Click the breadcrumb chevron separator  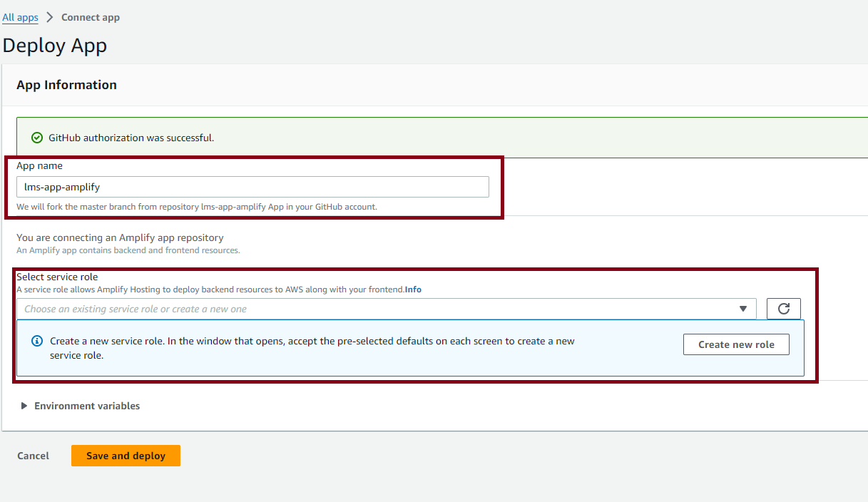50,17
